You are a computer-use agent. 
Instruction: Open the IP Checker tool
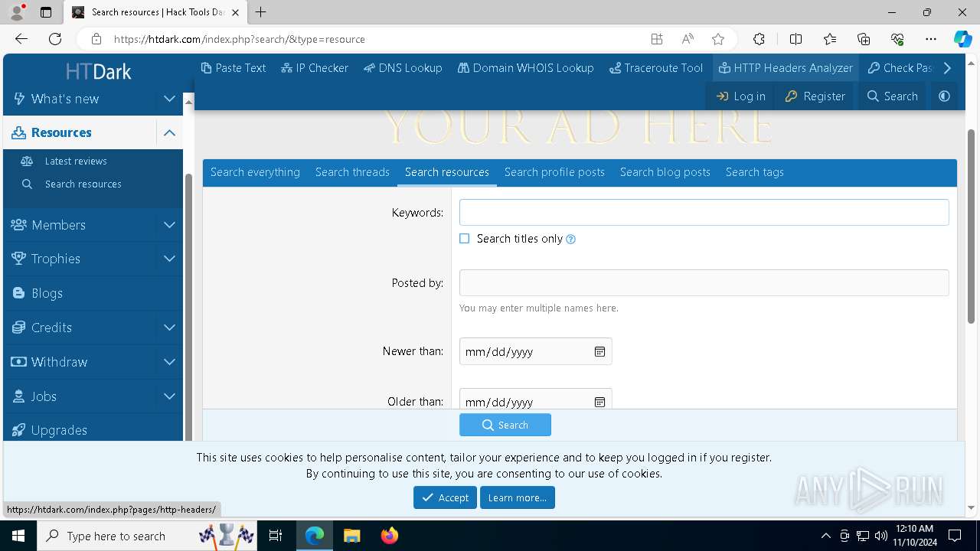[315, 68]
